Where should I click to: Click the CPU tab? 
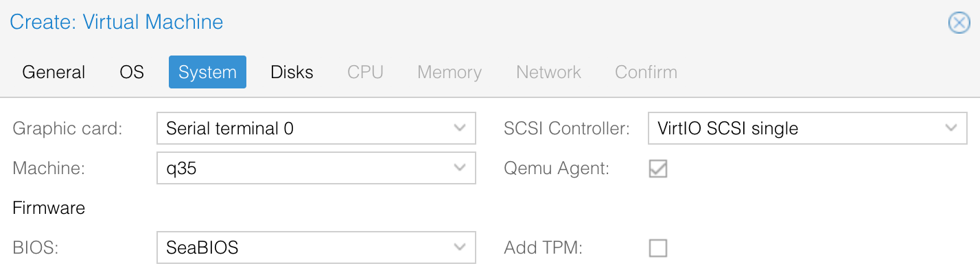coord(365,72)
